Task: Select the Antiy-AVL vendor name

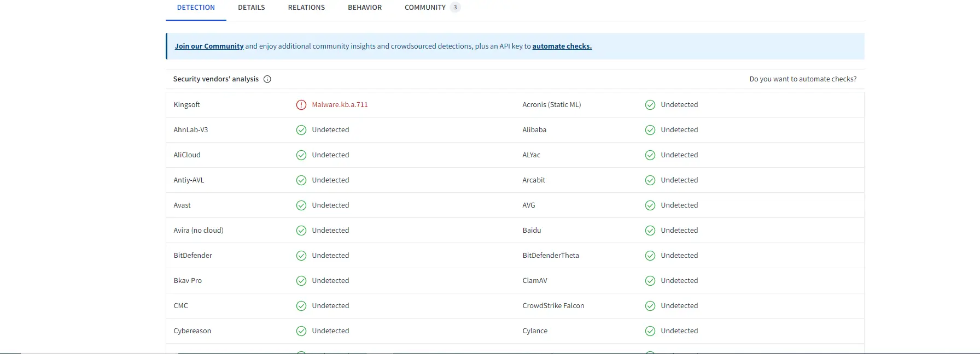Action: [x=189, y=180]
